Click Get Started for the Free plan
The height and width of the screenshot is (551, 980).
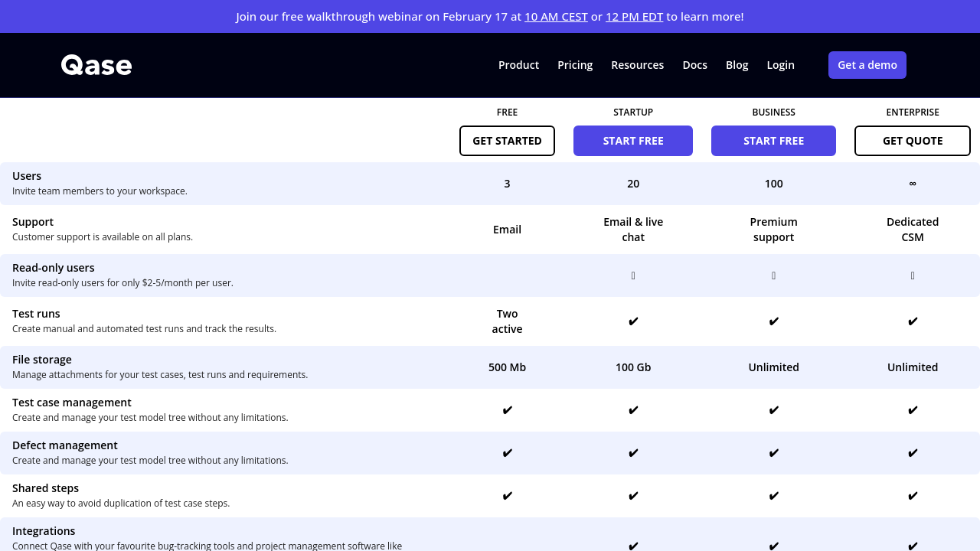(x=507, y=141)
